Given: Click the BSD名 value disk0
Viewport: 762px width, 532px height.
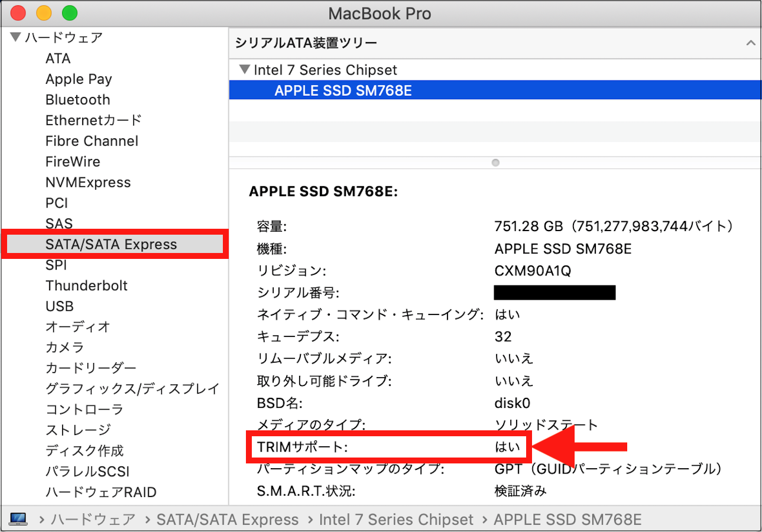Looking at the screenshot, I should pyautogui.click(x=513, y=403).
